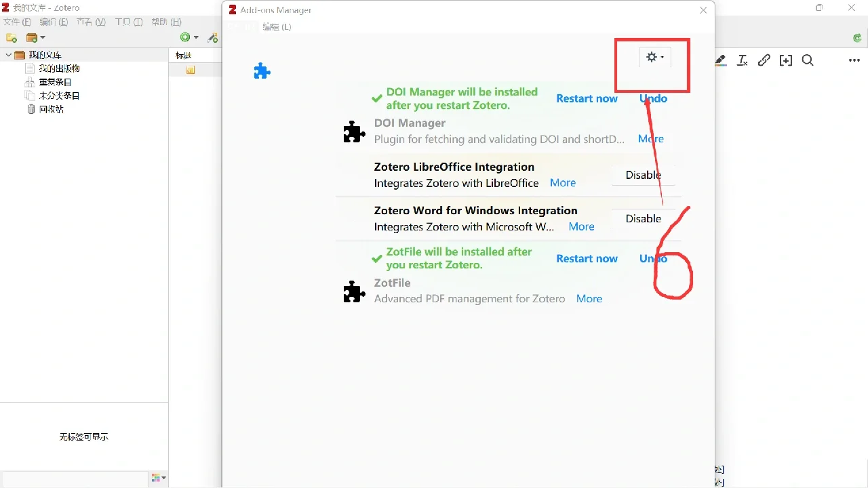Select the ZotFile add-on name
The height and width of the screenshot is (488, 868).
pos(392,283)
